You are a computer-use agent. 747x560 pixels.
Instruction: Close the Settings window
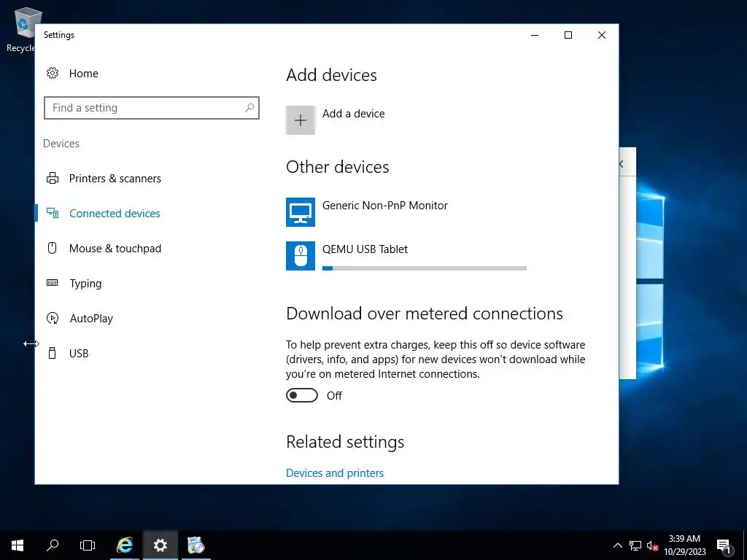click(x=602, y=35)
